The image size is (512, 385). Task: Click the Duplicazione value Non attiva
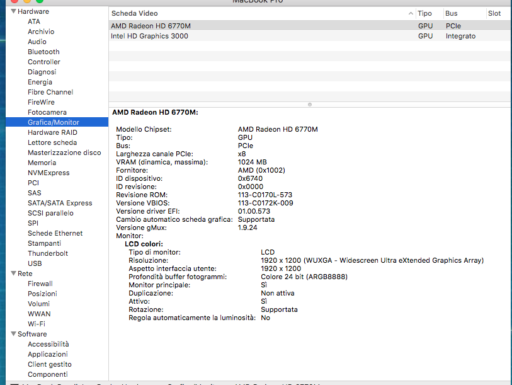(x=277, y=293)
